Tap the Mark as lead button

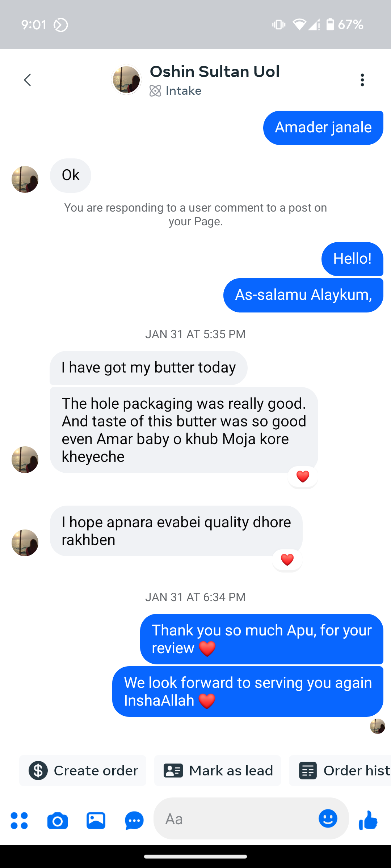click(218, 770)
